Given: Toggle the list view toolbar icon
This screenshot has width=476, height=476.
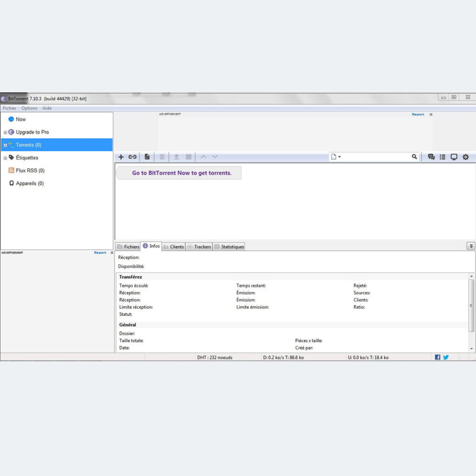Looking at the screenshot, I should 443,157.
